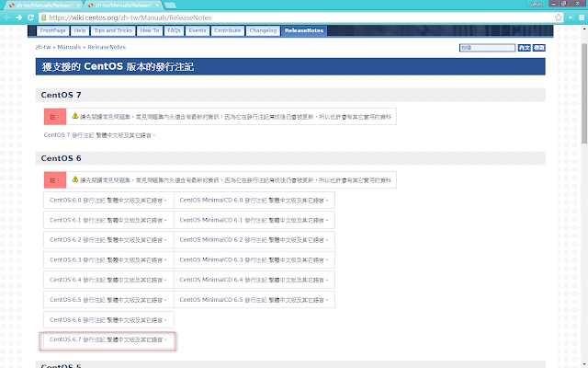Viewport: 588px width, 368px height.
Task: Open CentOS 7 release notes link
Action: pyautogui.click(x=69, y=135)
